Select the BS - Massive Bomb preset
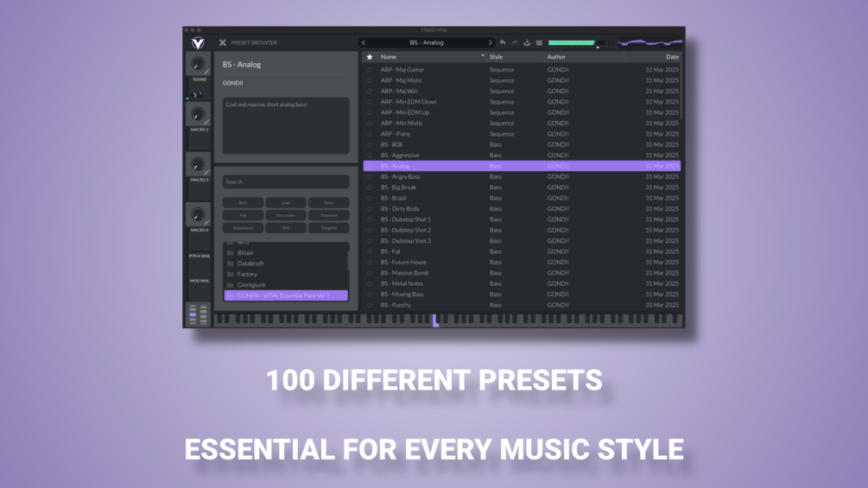 tap(522, 273)
